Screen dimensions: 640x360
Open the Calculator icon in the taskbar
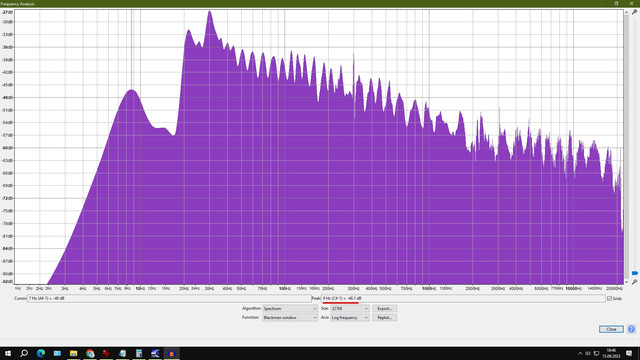pos(139,353)
